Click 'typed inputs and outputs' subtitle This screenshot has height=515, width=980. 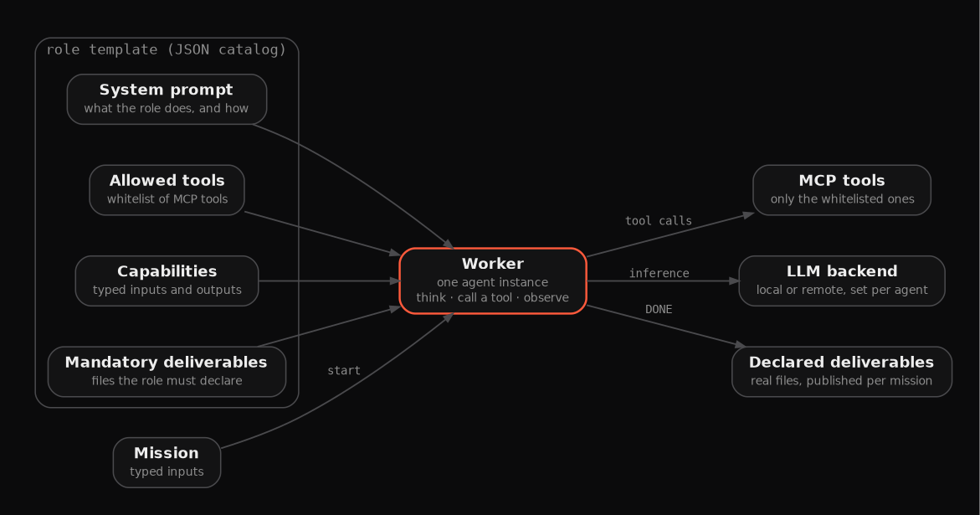[x=167, y=290]
